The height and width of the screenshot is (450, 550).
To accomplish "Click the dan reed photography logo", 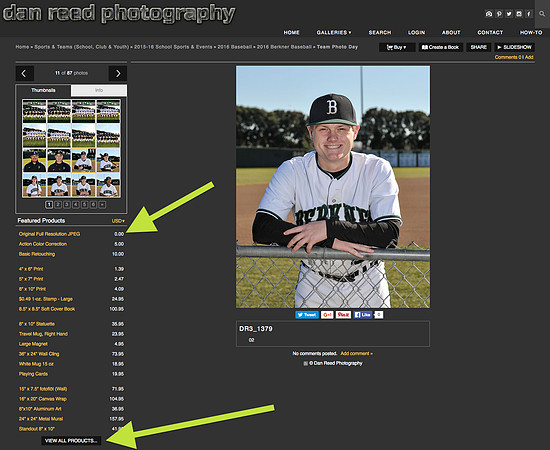I will click(x=119, y=14).
